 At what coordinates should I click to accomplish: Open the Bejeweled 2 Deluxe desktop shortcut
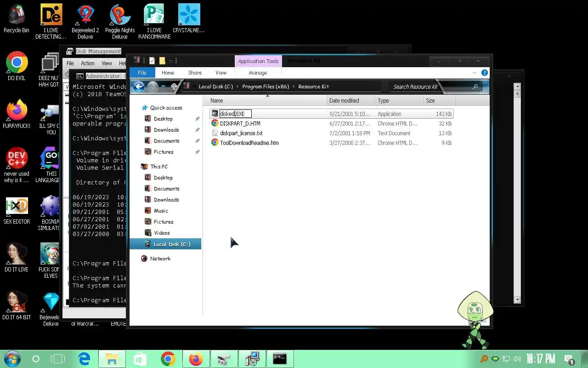coord(85,21)
